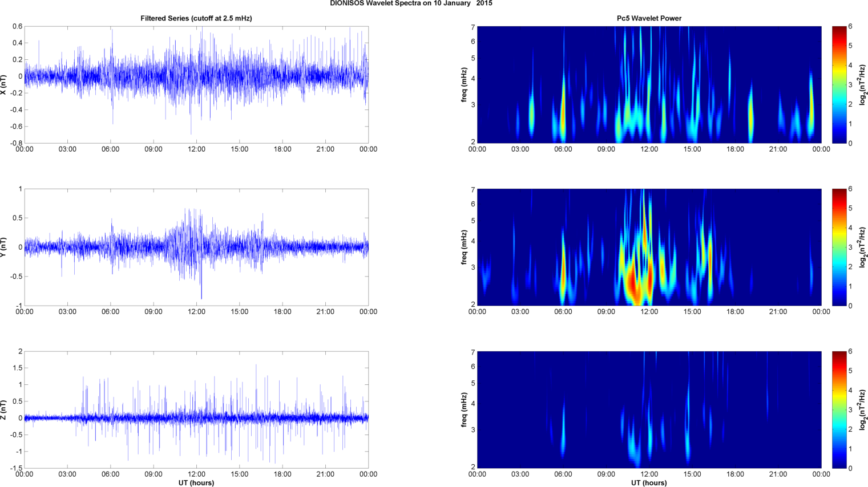Click the '-1.5' tick on Z (nT) axis
868x487 pixels.
[x=15, y=468]
